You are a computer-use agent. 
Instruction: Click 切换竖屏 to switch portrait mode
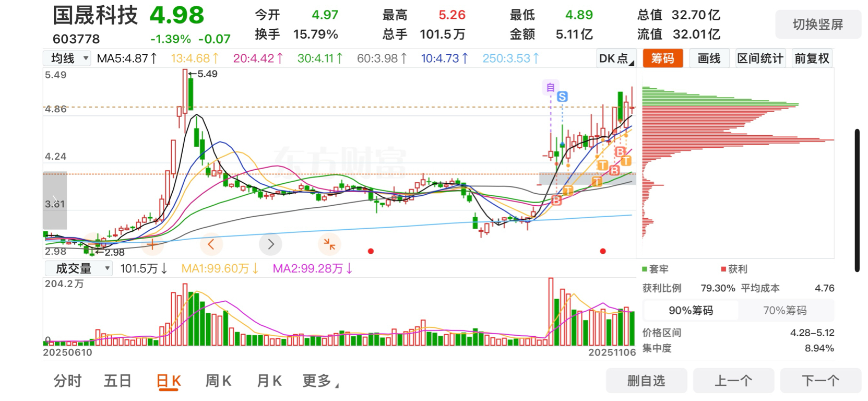(x=818, y=25)
